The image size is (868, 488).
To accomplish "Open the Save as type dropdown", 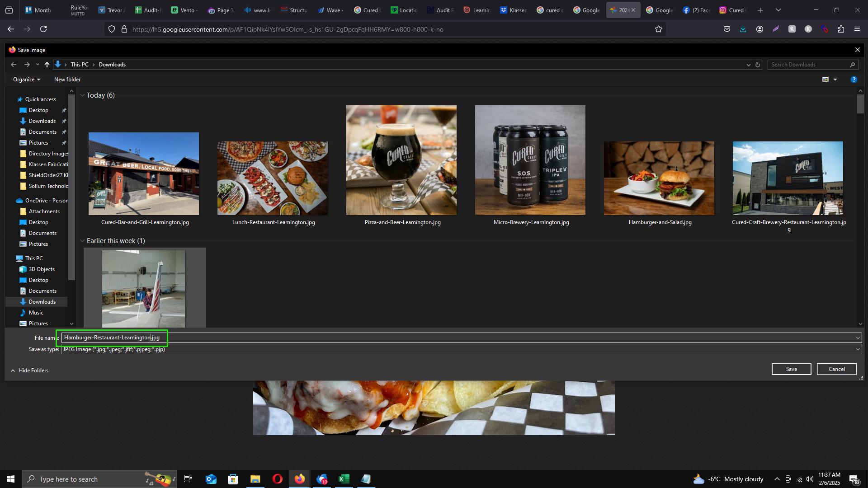I will pyautogui.click(x=858, y=349).
